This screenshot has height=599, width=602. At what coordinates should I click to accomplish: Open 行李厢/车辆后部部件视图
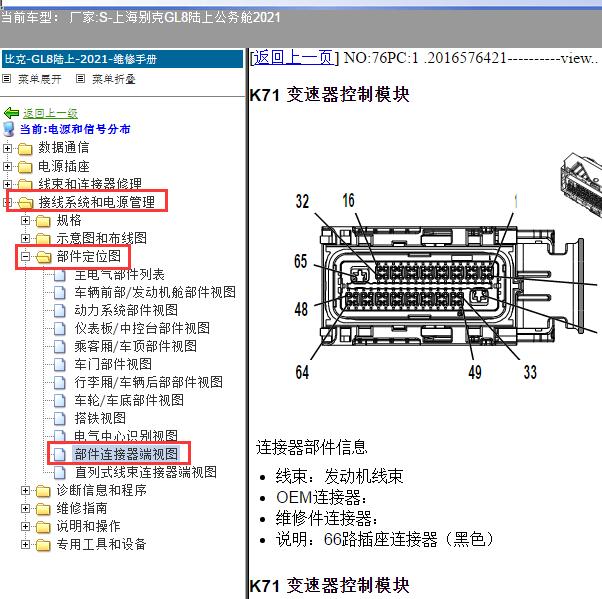(x=149, y=382)
